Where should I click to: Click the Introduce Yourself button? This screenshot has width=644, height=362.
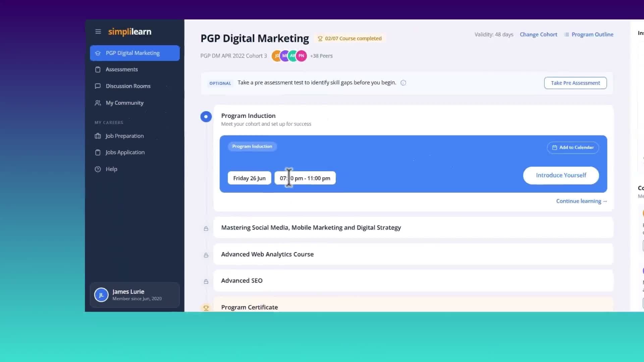(561, 175)
